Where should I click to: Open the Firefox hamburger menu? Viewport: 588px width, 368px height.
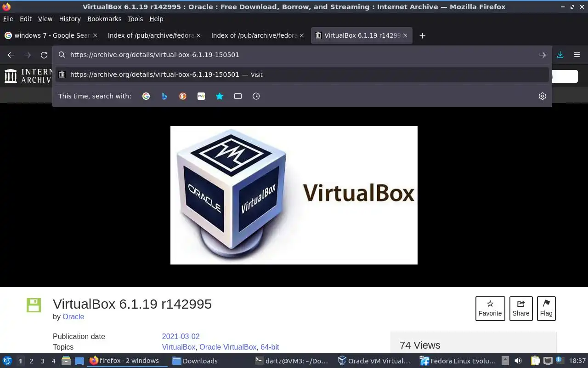tap(577, 55)
